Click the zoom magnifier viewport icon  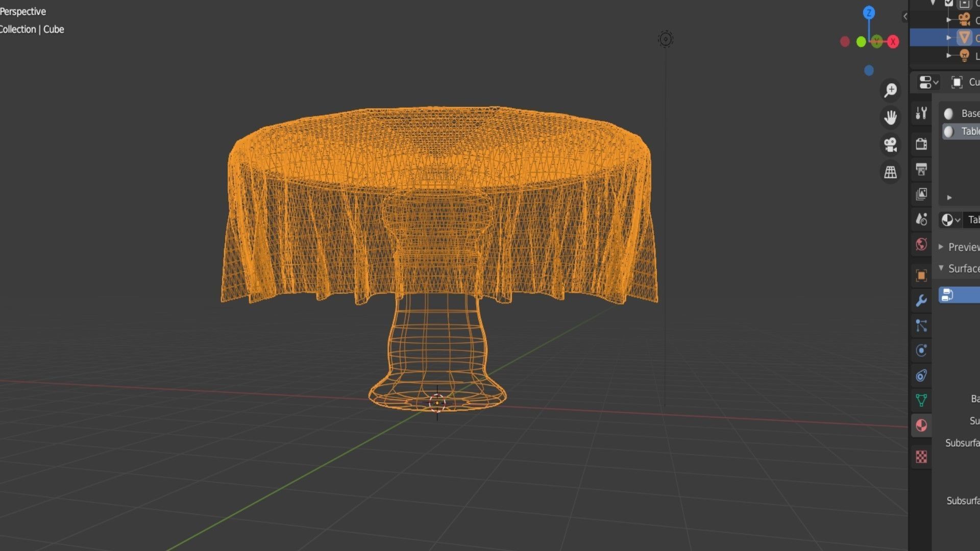(891, 90)
